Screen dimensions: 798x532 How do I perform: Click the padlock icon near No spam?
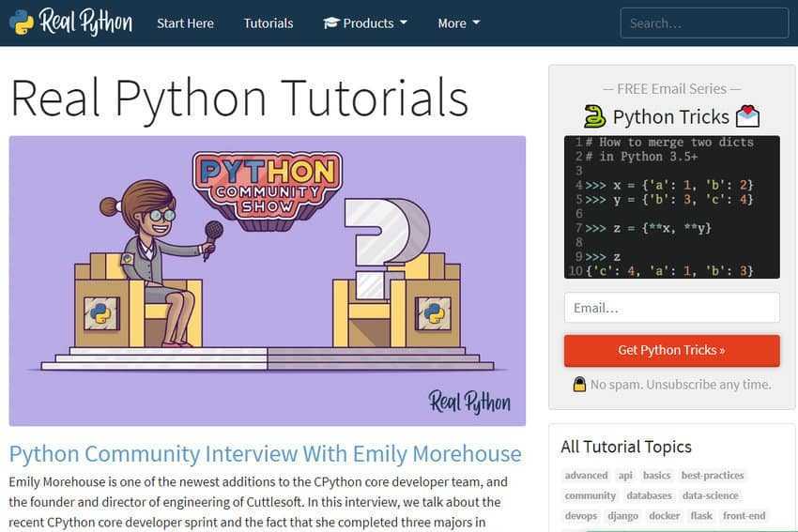coord(579,384)
